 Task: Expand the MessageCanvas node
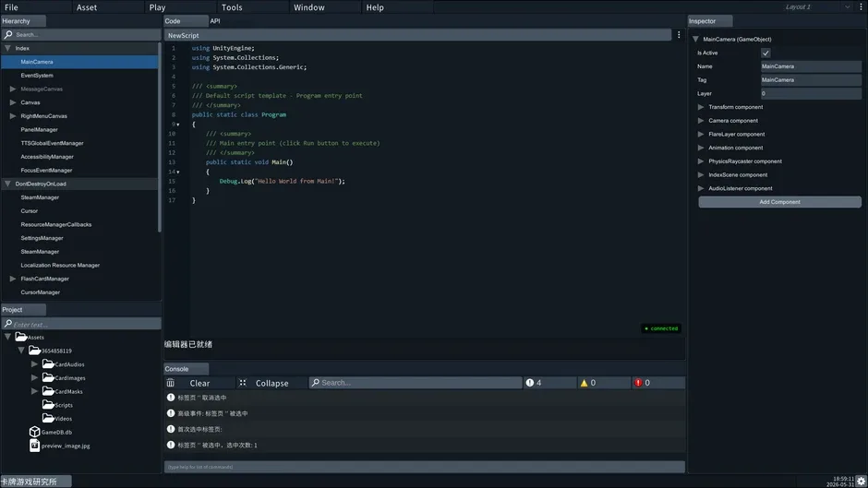tap(13, 89)
